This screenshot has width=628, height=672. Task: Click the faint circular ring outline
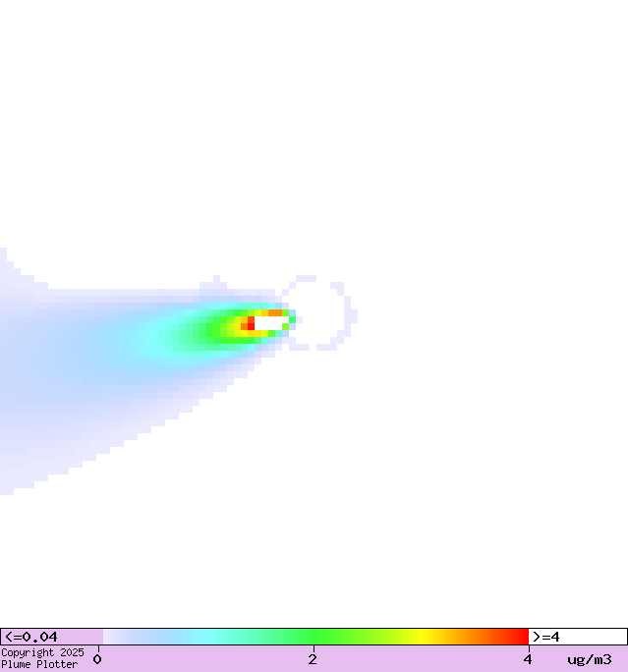[x=319, y=312]
